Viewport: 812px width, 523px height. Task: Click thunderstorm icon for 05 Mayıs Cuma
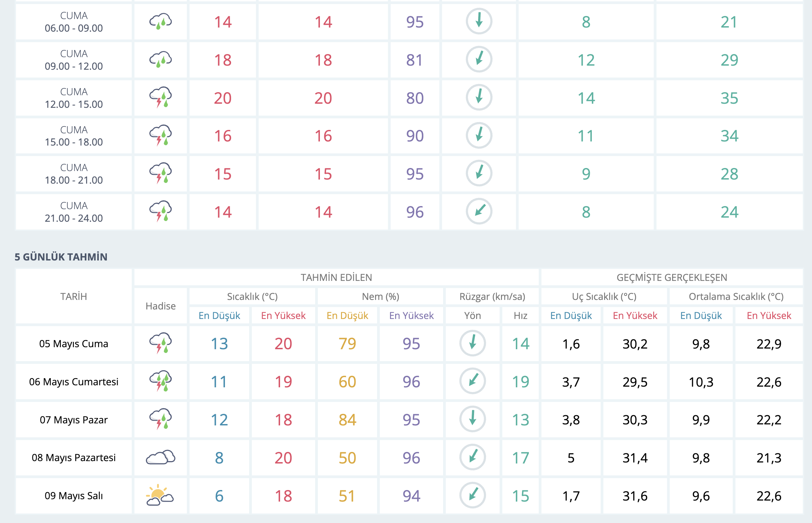coord(161,343)
